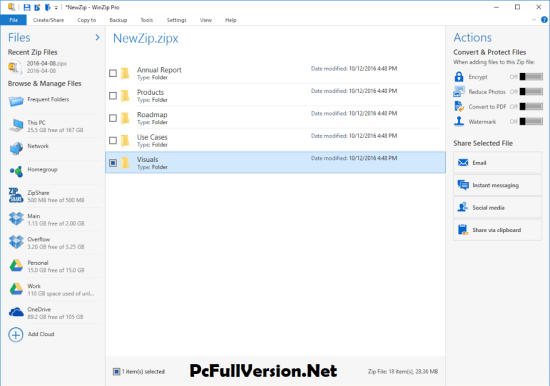Select the Annual Report folder name
Screen dimensions: 550x386
point(159,70)
